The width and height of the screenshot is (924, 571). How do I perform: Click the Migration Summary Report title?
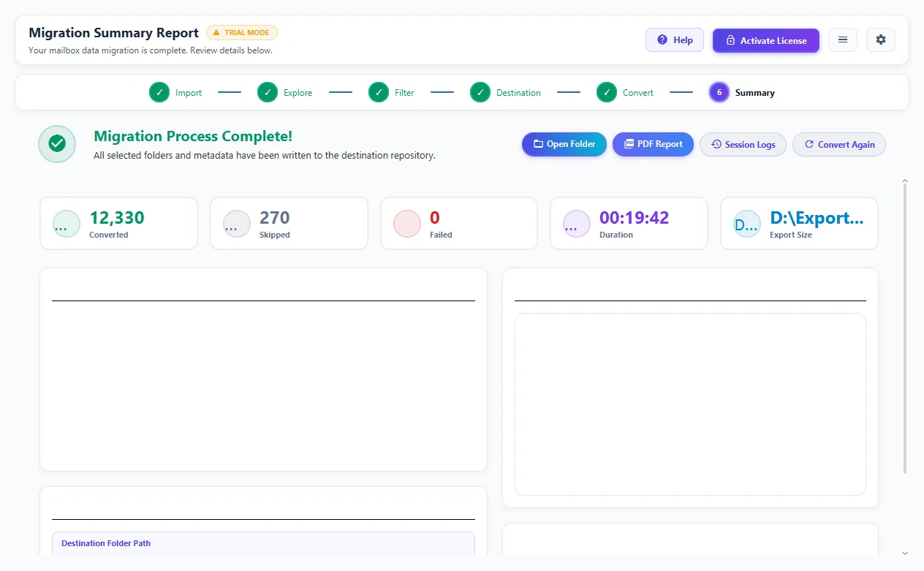point(113,33)
